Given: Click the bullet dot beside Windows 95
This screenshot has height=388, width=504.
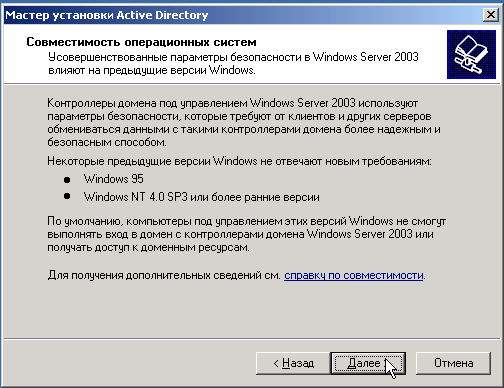Looking at the screenshot, I should pyautogui.click(x=67, y=180).
